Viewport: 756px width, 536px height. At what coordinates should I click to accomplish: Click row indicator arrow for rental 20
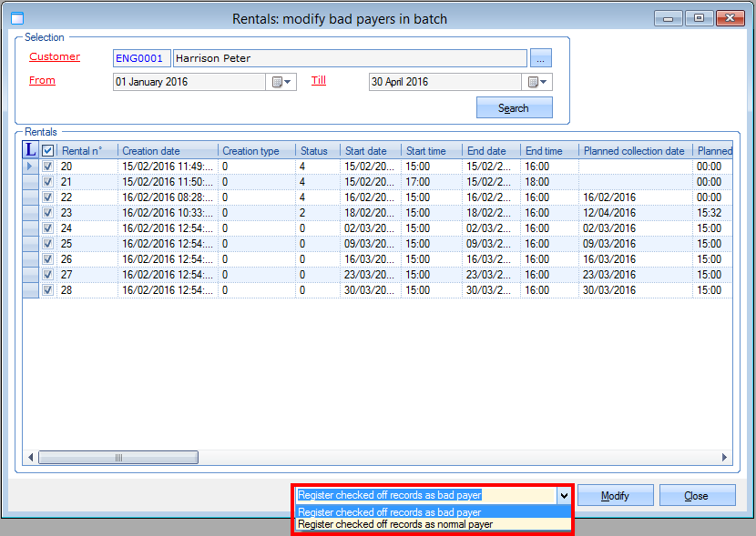pos(30,167)
